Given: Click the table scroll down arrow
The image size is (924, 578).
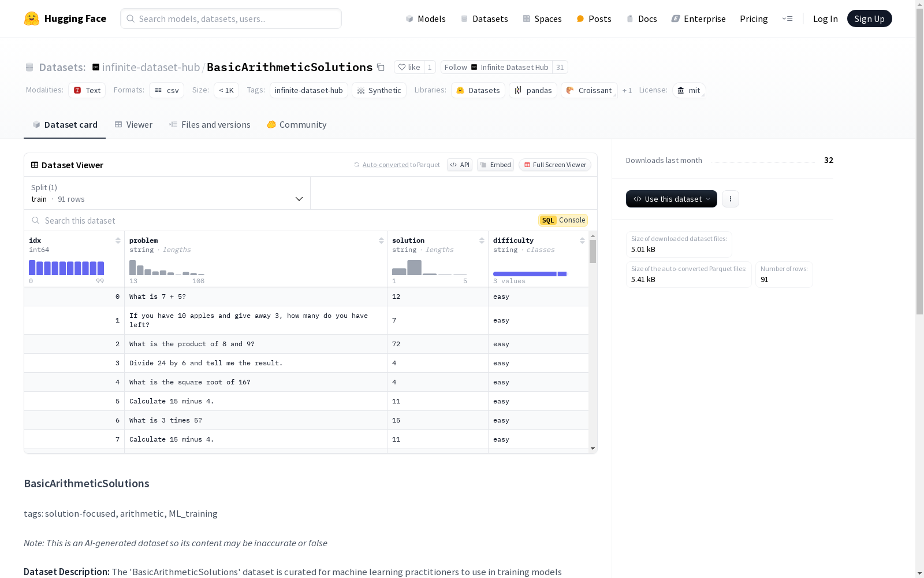Looking at the screenshot, I should point(593,449).
